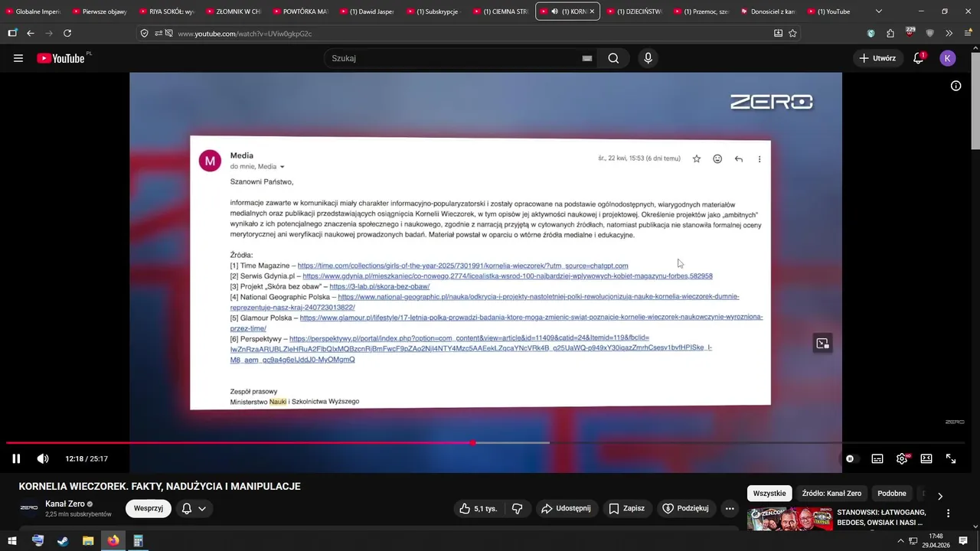
Task: Switch to Globalne Imperi browser tab
Action: (x=33, y=11)
